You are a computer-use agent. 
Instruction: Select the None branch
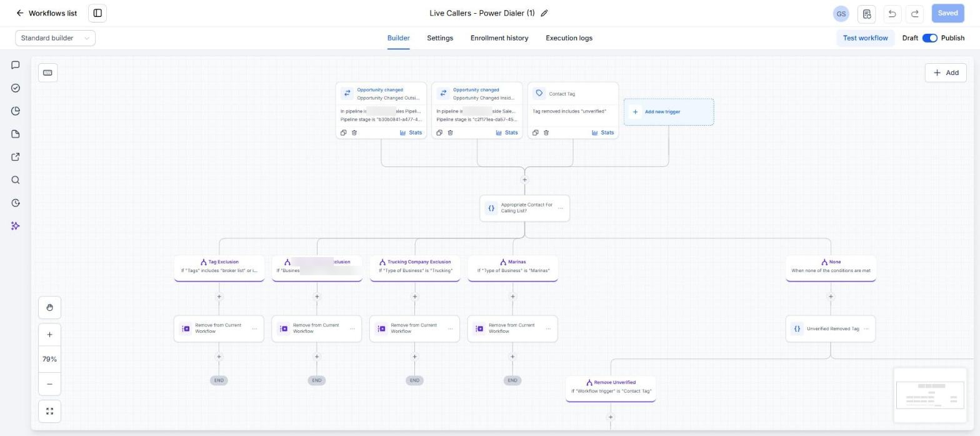[831, 268]
